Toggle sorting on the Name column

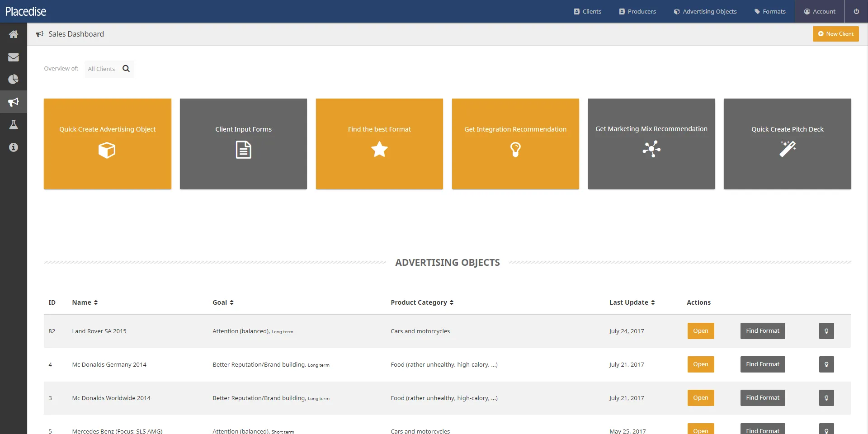click(x=96, y=302)
